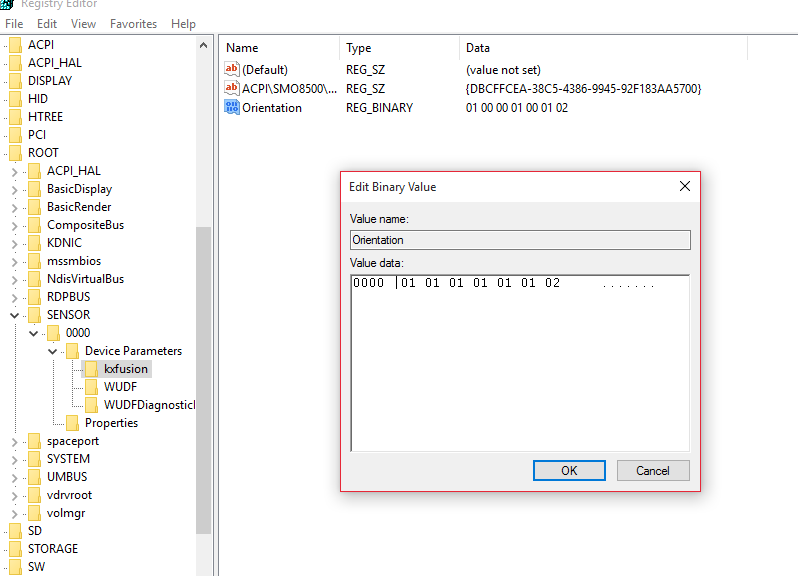Open the Help menu

[x=183, y=24]
